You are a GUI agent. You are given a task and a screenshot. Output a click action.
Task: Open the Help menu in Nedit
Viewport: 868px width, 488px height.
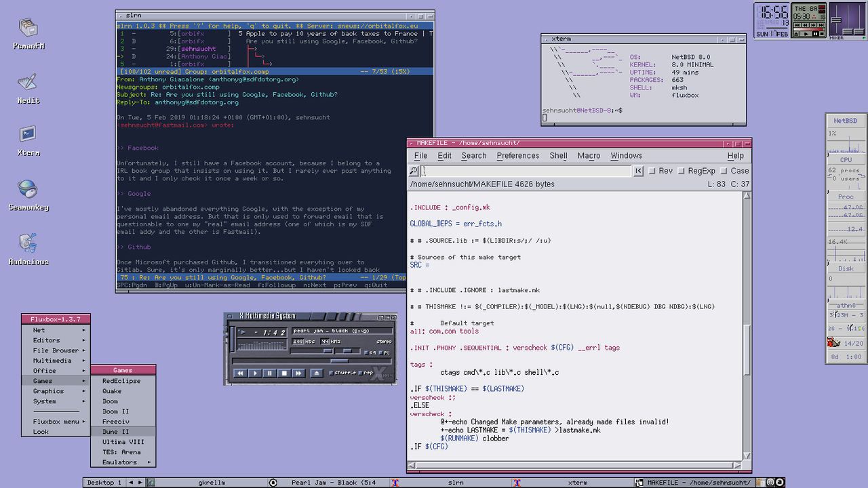click(736, 155)
